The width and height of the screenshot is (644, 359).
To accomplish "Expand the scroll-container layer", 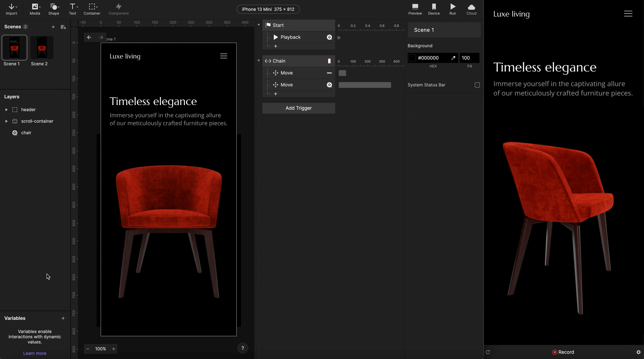I will (6, 121).
